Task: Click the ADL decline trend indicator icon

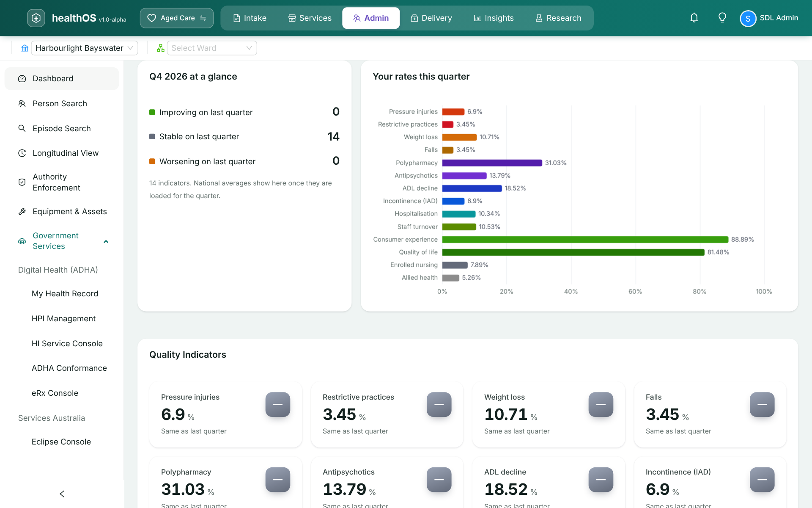Action: [601, 479]
